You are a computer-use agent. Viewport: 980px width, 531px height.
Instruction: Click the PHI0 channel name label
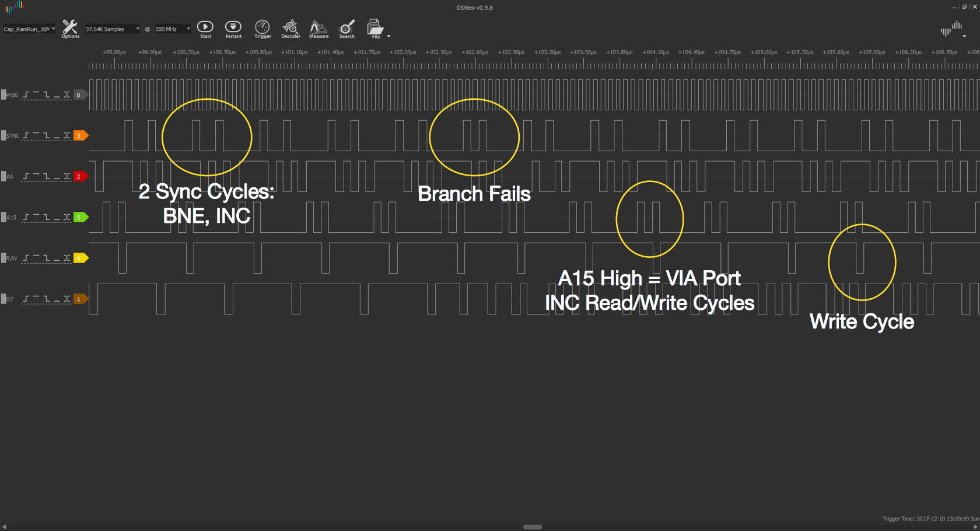(12, 95)
